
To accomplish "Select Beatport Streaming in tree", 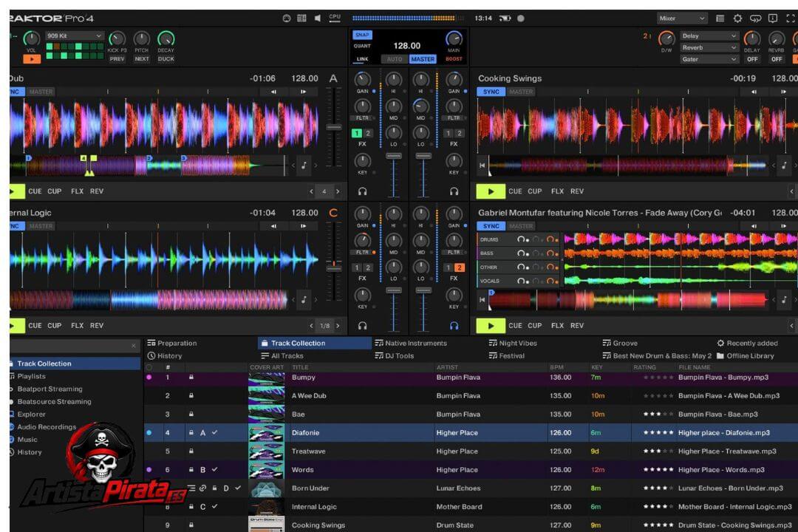I will [x=50, y=389].
